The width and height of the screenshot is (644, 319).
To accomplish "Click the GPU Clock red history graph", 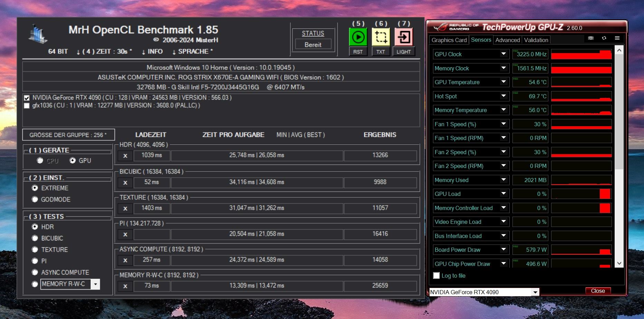I will (x=581, y=54).
